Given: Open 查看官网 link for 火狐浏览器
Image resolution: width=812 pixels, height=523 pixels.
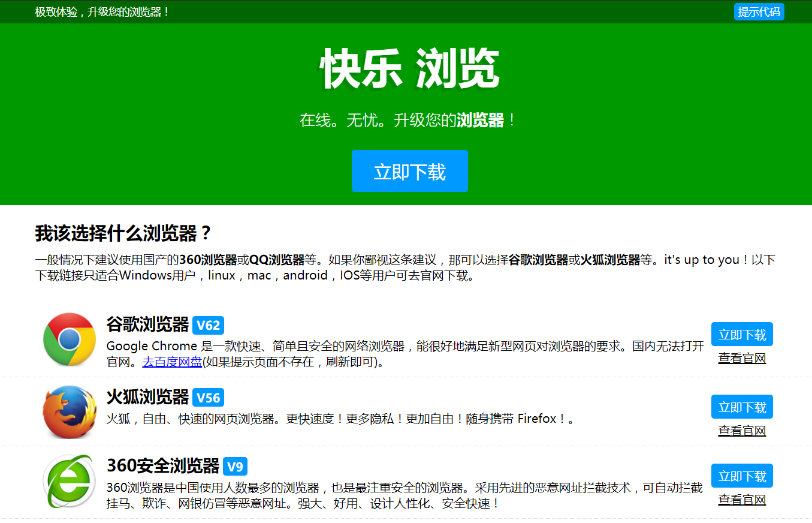Looking at the screenshot, I should tap(742, 431).
